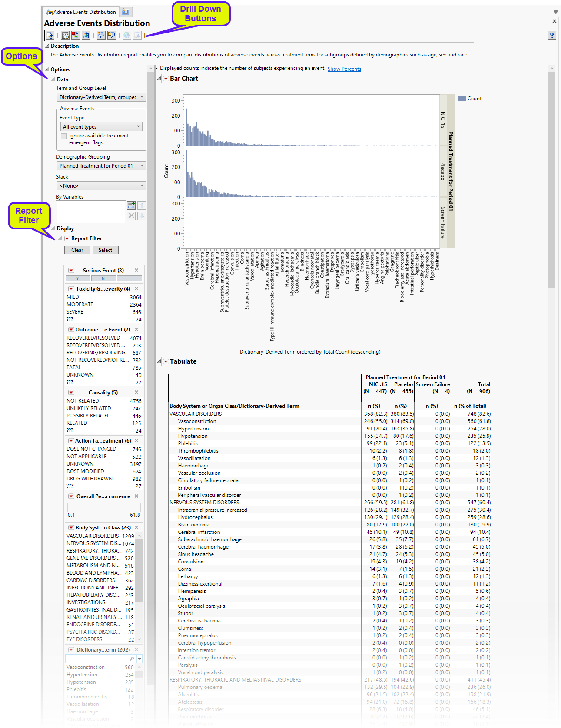Click the Overall Percent Occurrence range slider
This screenshot has height=728, width=561.
click(104, 507)
